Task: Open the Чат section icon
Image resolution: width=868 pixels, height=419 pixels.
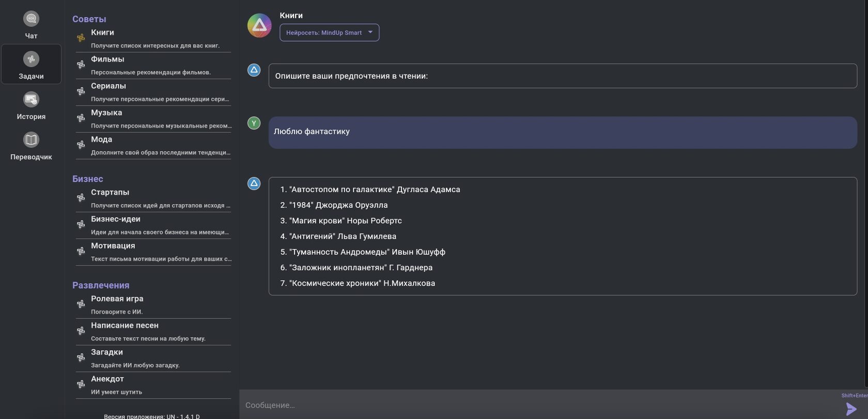Action: pos(31,19)
